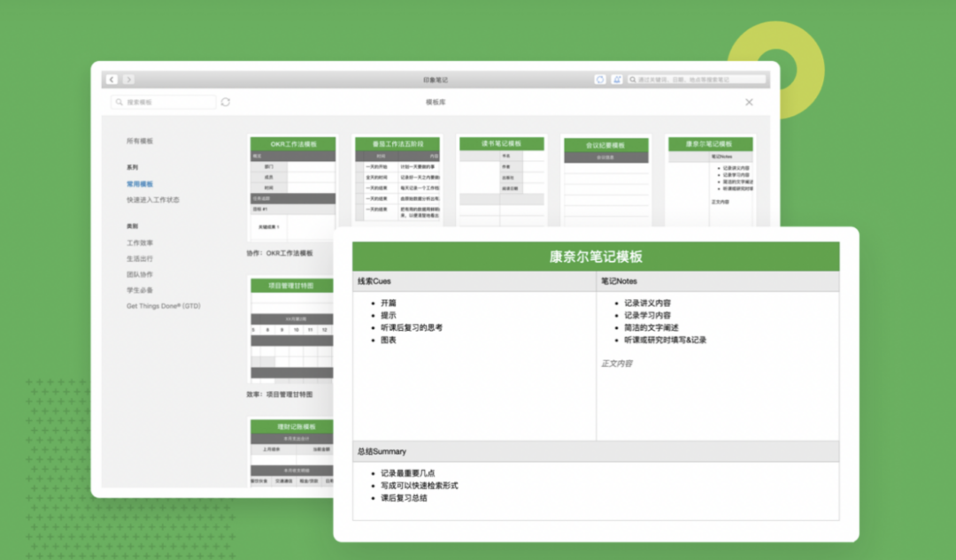Click the 开篇 bullet item

389,303
